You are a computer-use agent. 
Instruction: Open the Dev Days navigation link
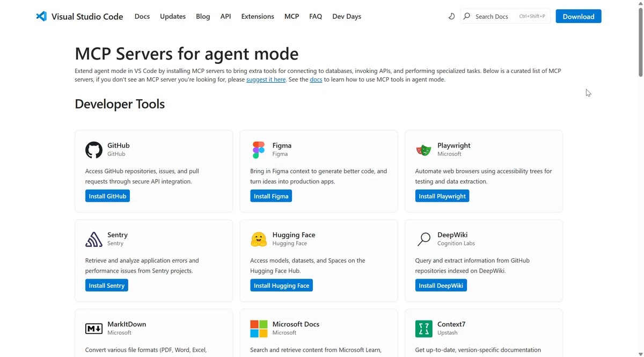pyautogui.click(x=347, y=16)
